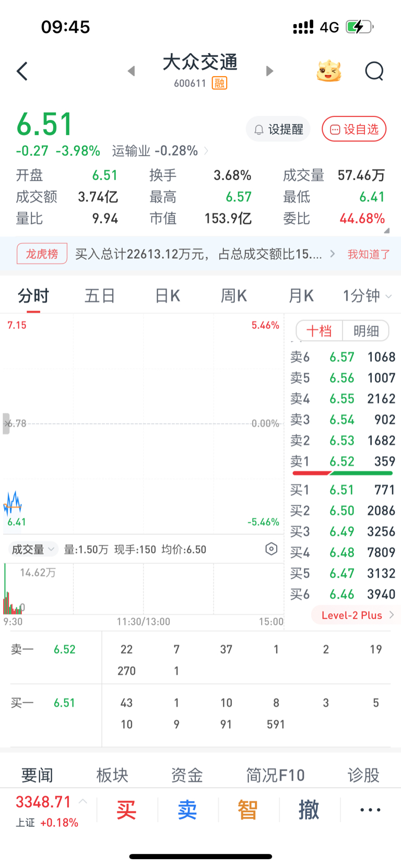Open the 1分钟 interval dropdown
Image resolution: width=401 pixels, height=868 pixels.
click(367, 296)
